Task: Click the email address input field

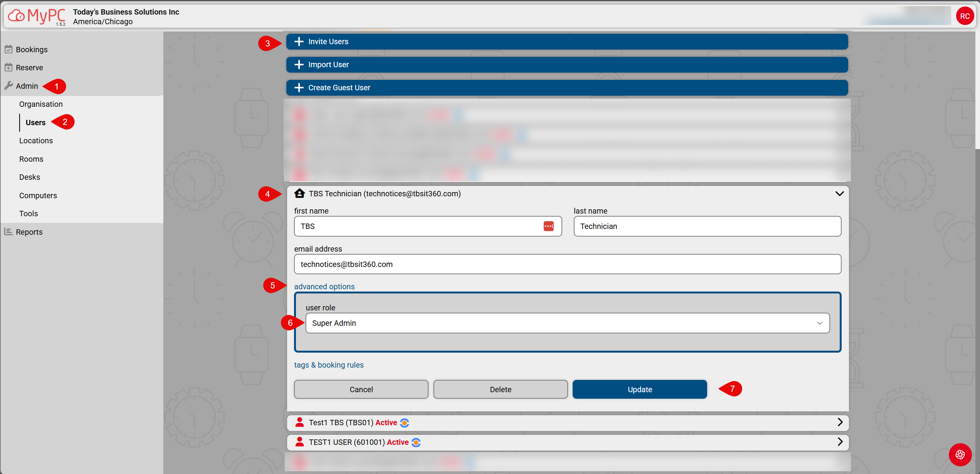Action: (568, 264)
